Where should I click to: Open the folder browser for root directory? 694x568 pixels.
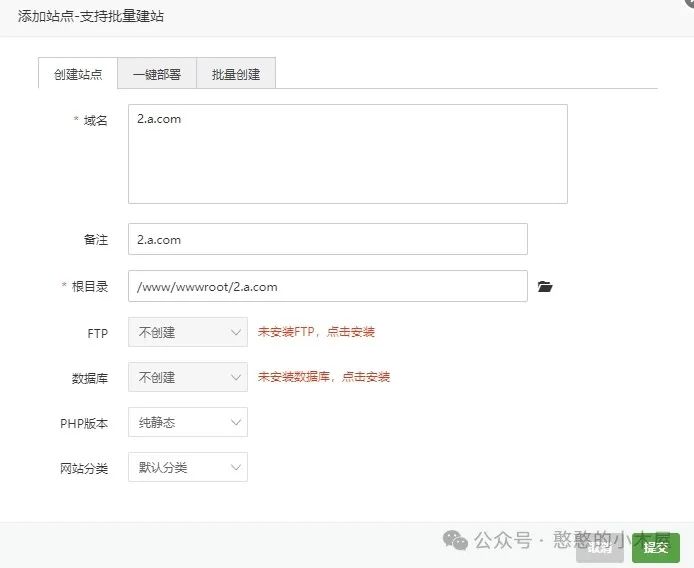545,287
